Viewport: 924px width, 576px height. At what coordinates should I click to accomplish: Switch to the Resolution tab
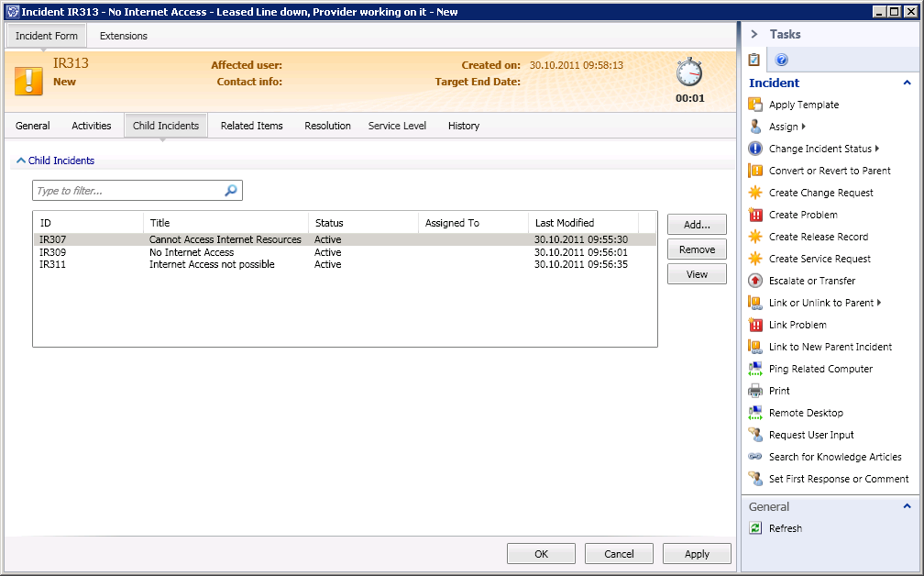point(327,126)
